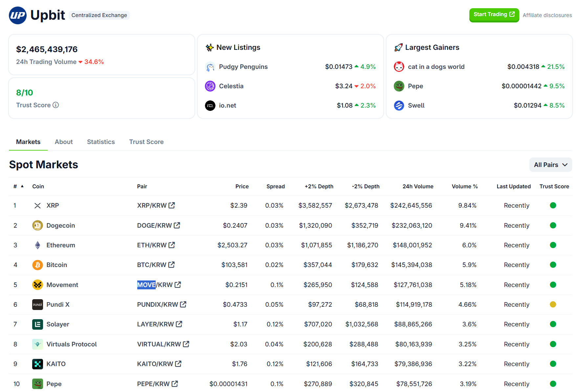Click the KAITO coin icon

[37, 364]
